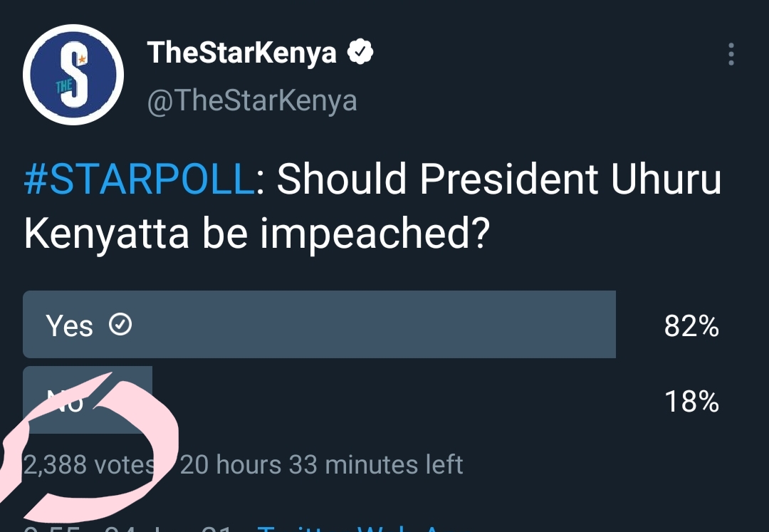Click the orange star inside the logo
769x532 pixels.
(82, 59)
